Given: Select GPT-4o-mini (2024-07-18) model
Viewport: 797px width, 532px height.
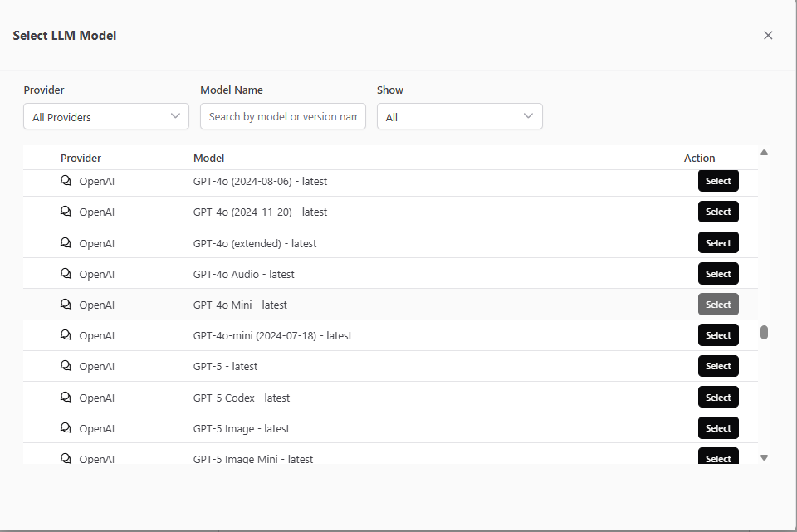Looking at the screenshot, I should tap(718, 335).
